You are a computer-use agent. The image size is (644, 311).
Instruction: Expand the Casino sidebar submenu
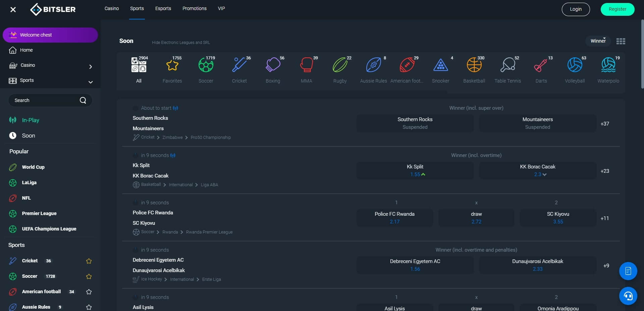point(90,67)
